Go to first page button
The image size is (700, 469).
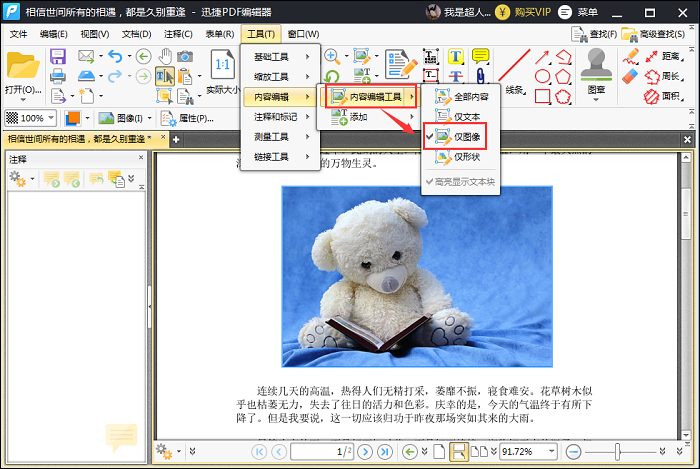tap(259, 452)
